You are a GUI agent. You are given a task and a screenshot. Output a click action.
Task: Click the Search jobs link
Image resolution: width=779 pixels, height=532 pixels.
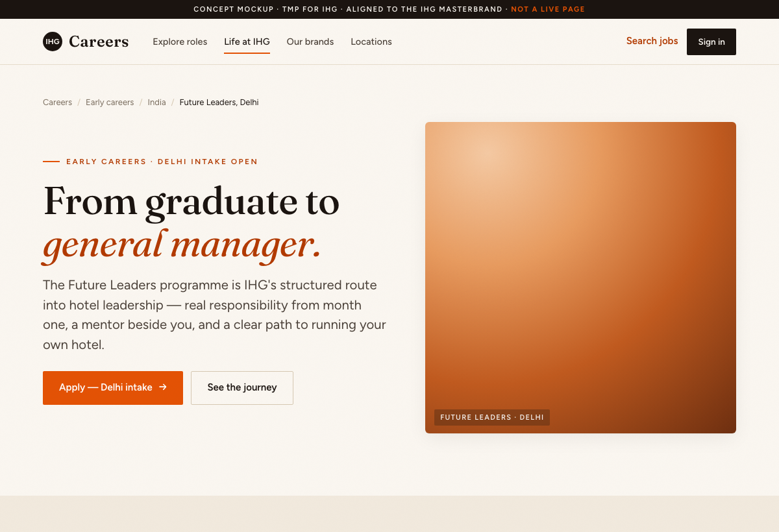click(652, 41)
